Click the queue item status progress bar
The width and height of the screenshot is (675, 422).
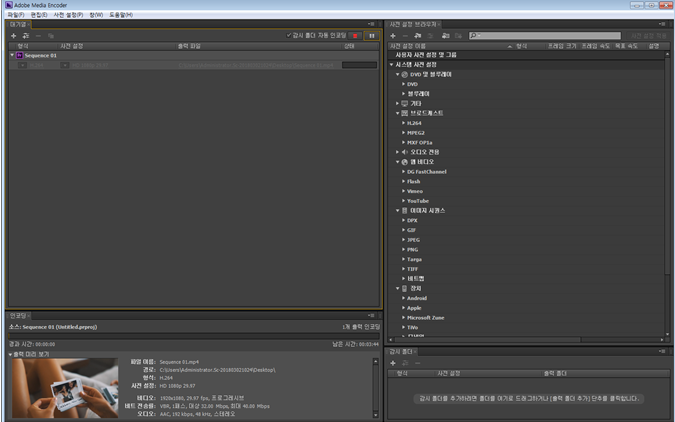pyautogui.click(x=359, y=65)
